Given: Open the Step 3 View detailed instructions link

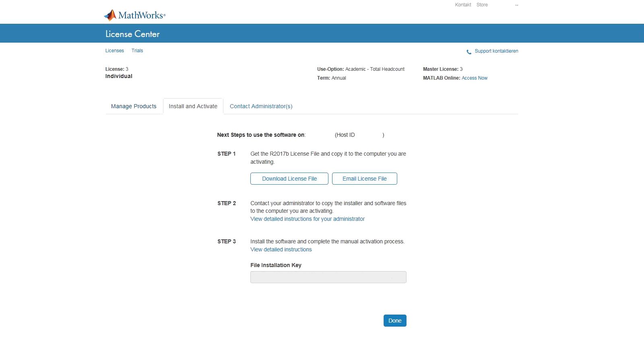Looking at the screenshot, I should point(281,249).
